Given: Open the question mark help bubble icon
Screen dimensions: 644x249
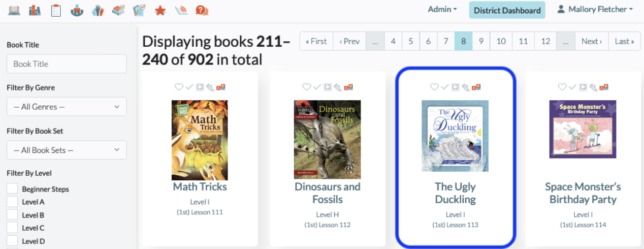Looking at the screenshot, I should click(202, 10).
